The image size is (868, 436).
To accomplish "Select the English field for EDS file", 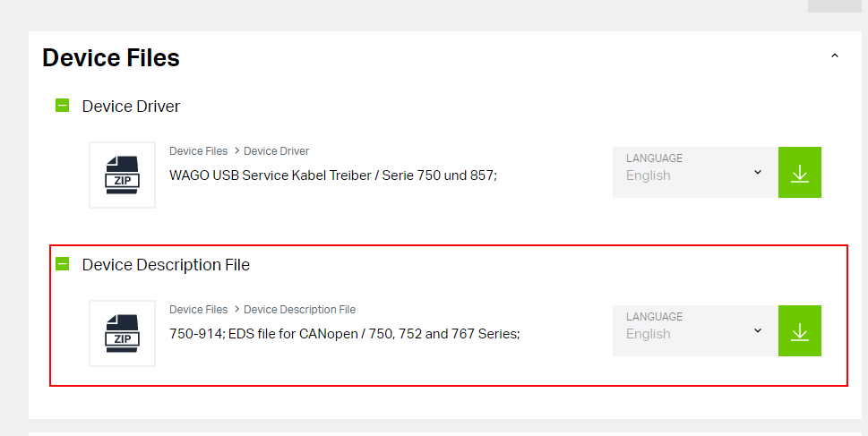I will [695, 331].
